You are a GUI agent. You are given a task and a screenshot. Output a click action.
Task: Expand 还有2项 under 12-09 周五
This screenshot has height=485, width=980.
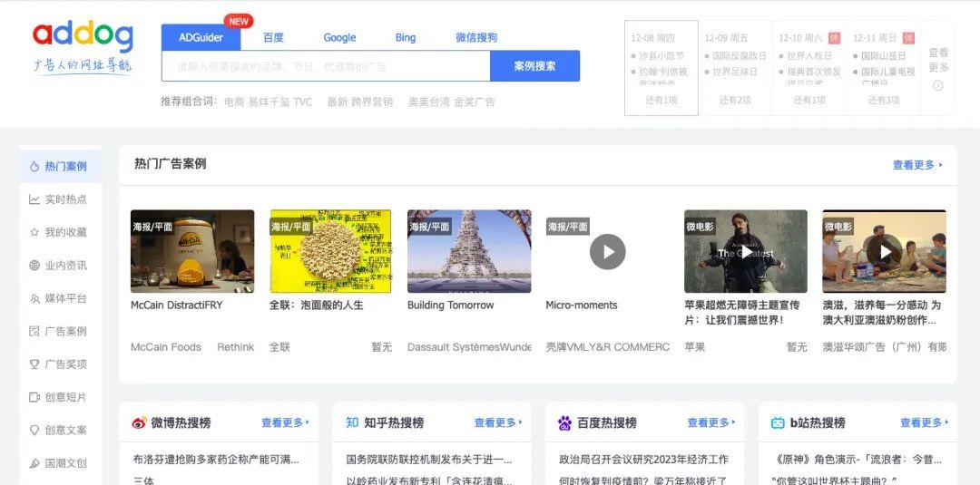[x=735, y=100]
